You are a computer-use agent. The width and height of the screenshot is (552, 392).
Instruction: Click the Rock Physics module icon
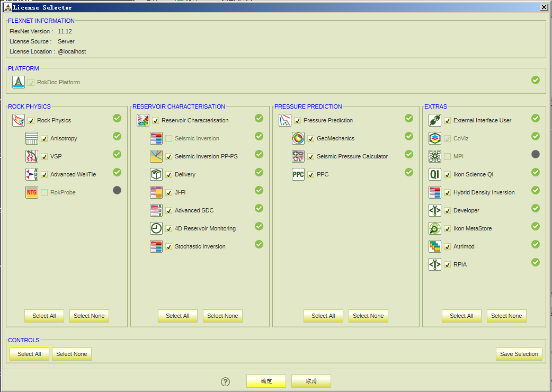(x=19, y=120)
